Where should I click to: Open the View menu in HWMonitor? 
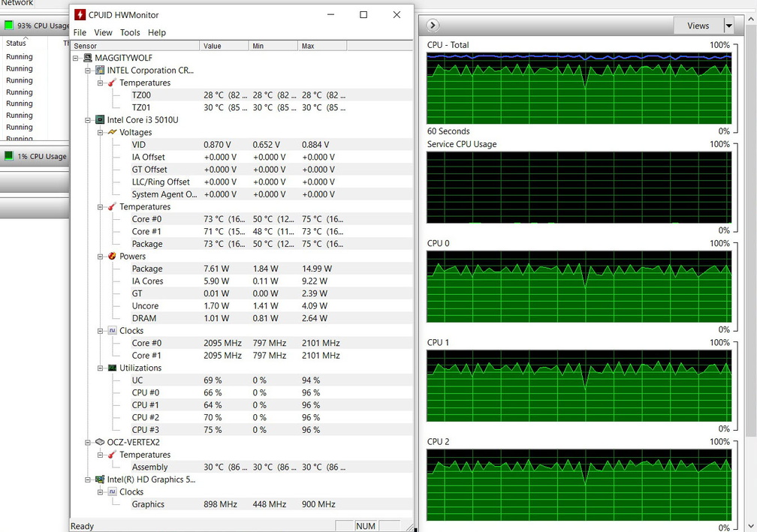click(103, 32)
